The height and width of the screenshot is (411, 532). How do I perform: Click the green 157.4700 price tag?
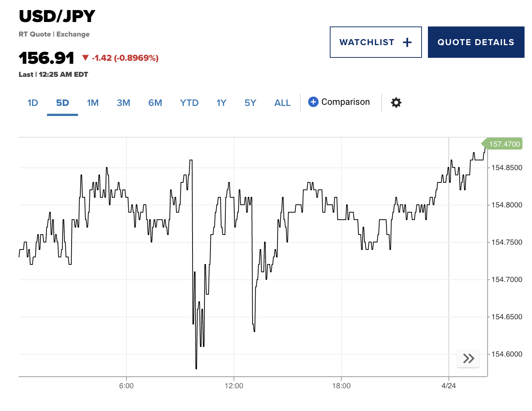(503, 144)
